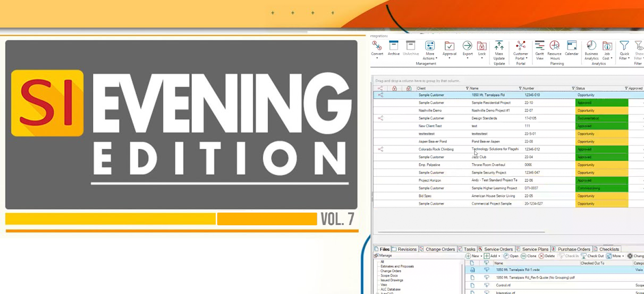Open the Quick Filter dropdown

tap(624, 50)
